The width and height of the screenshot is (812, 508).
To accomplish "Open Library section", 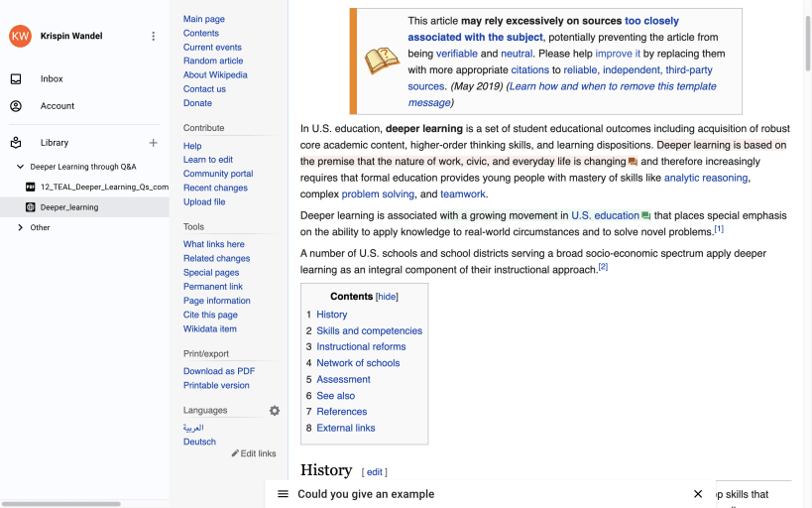I will tap(55, 143).
